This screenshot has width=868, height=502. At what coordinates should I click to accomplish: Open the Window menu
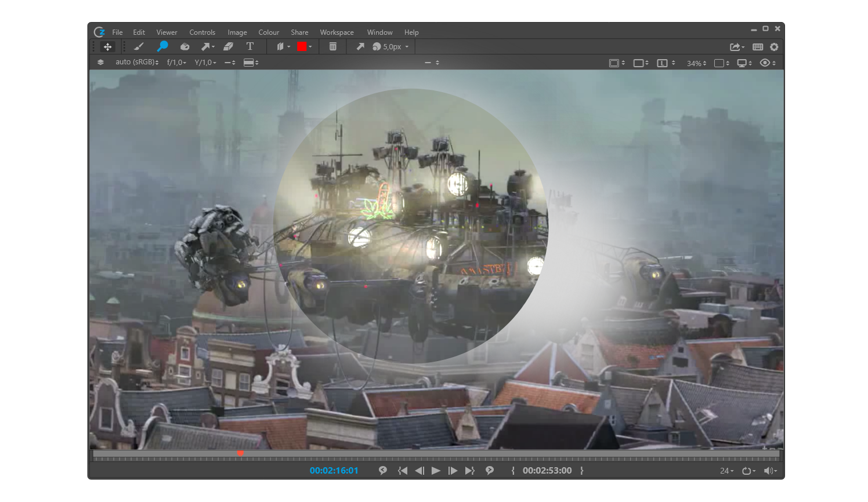point(379,32)
